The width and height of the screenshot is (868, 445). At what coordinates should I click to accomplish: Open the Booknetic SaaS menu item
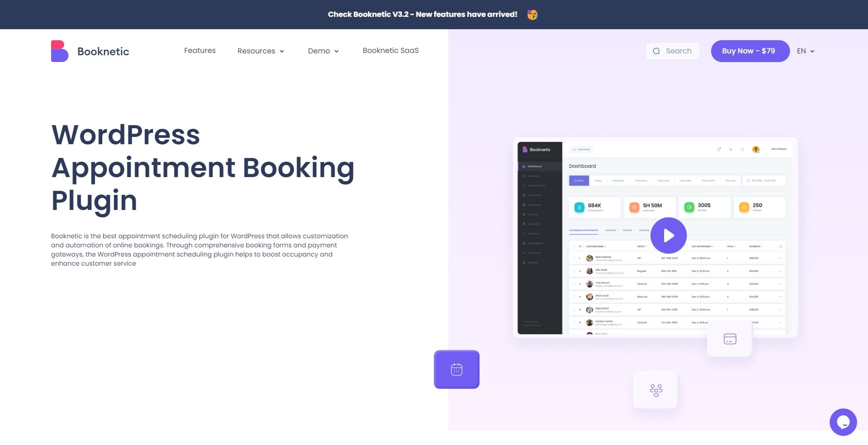(x=390, y=51)
